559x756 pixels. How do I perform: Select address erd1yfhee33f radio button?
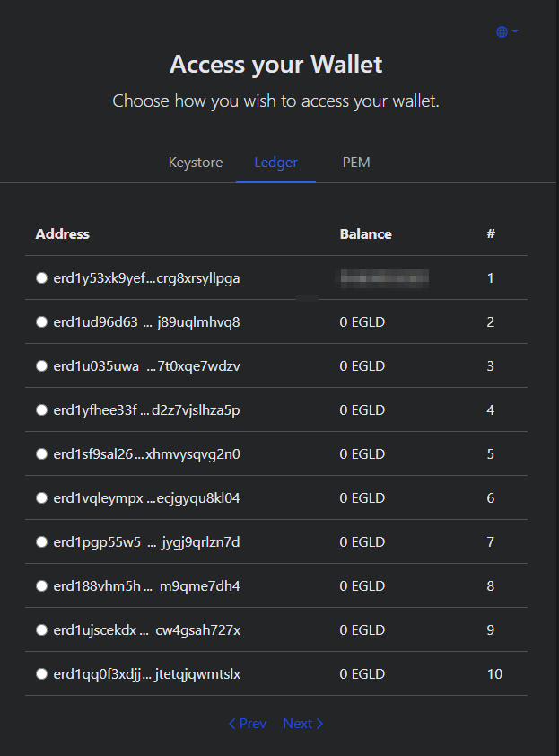pos(41,409)
